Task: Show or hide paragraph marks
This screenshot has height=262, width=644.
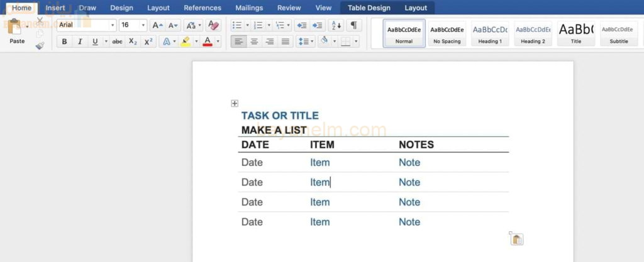Action: coord(354,26)
